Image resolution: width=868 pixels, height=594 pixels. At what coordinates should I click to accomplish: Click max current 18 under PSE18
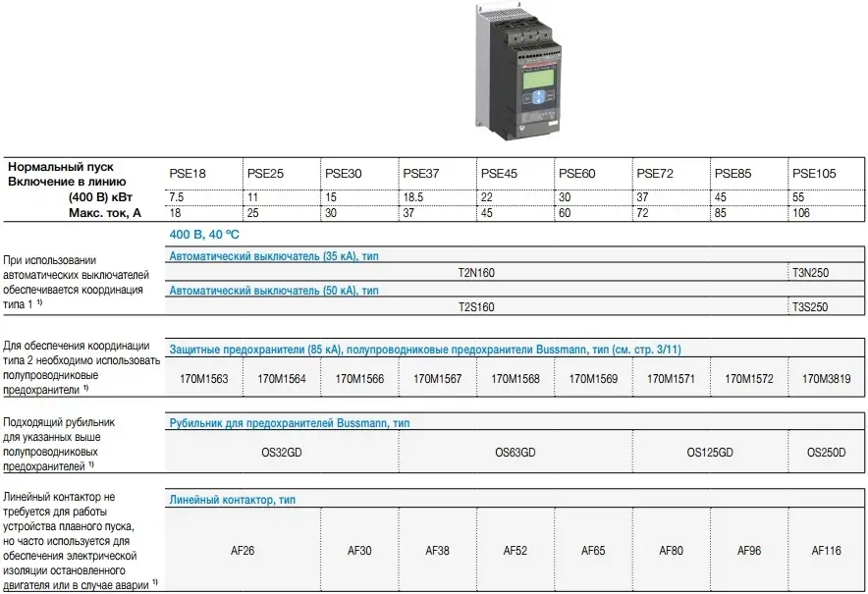(x=175, y=213)
